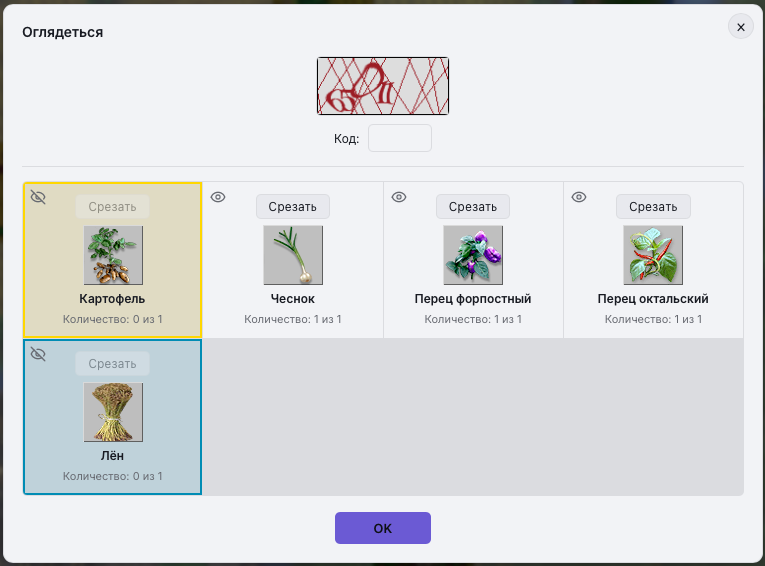Image resolution: width=765 pixels, height=566 pixels.
Task: Toggle visibility eye on Перец форпостный card
Action: pos(399,197)
